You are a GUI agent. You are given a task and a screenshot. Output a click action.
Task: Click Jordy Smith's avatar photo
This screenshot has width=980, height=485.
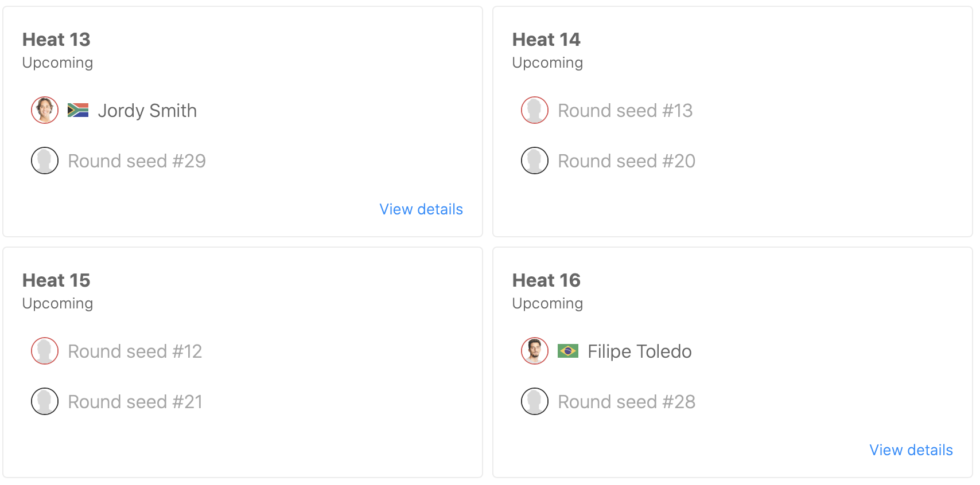coord(45,110)
